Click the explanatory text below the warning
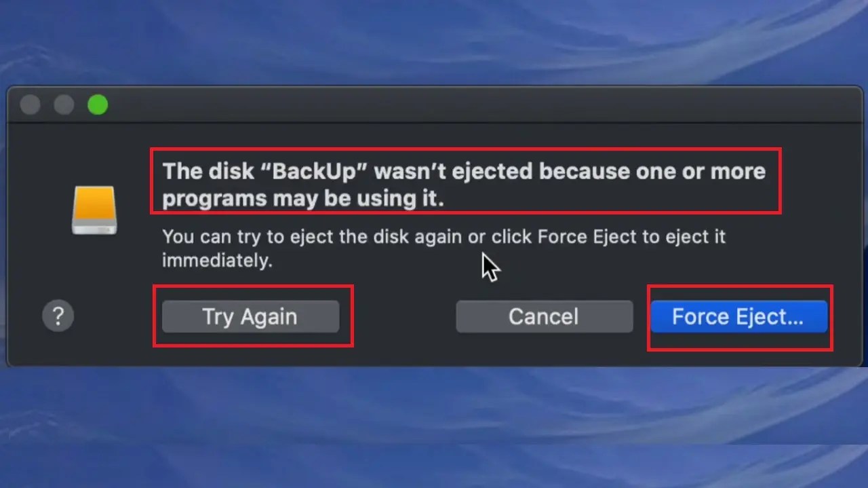The width and height of the screenshot is (868, 488). 443,248
